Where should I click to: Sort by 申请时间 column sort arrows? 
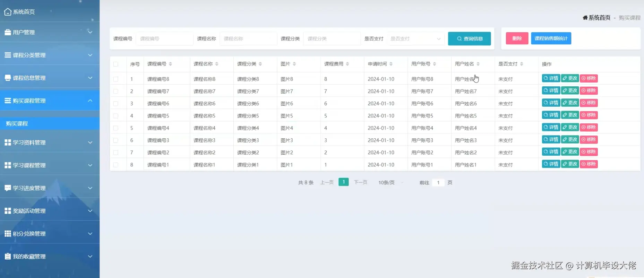pyautogui.click(x=391, y=64)
